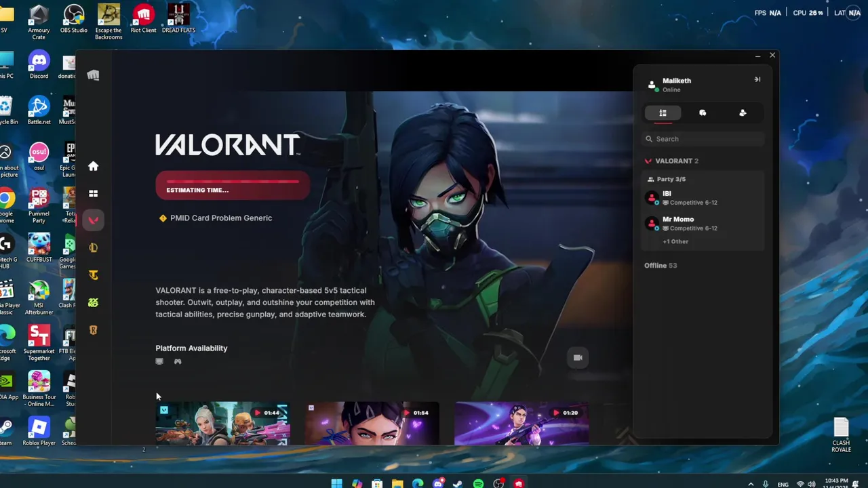Open Discord desktop shortcut

pyautogui.click(x=39, y=65)
